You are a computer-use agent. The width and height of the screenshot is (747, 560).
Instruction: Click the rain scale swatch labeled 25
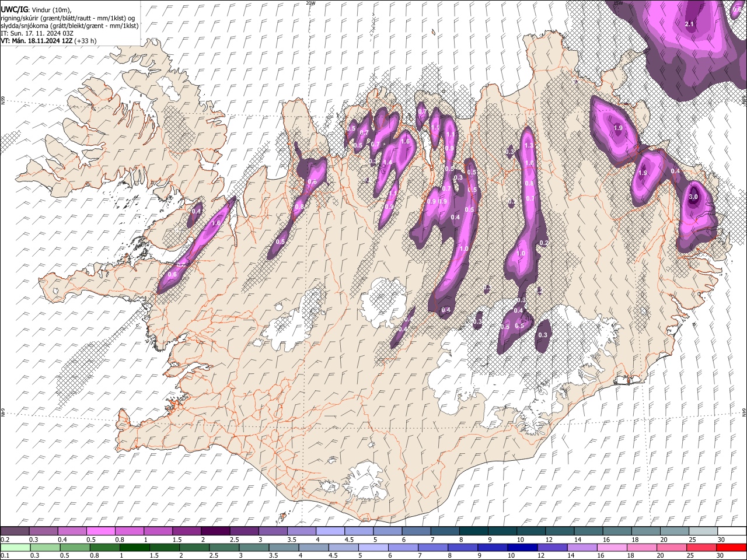701,547
